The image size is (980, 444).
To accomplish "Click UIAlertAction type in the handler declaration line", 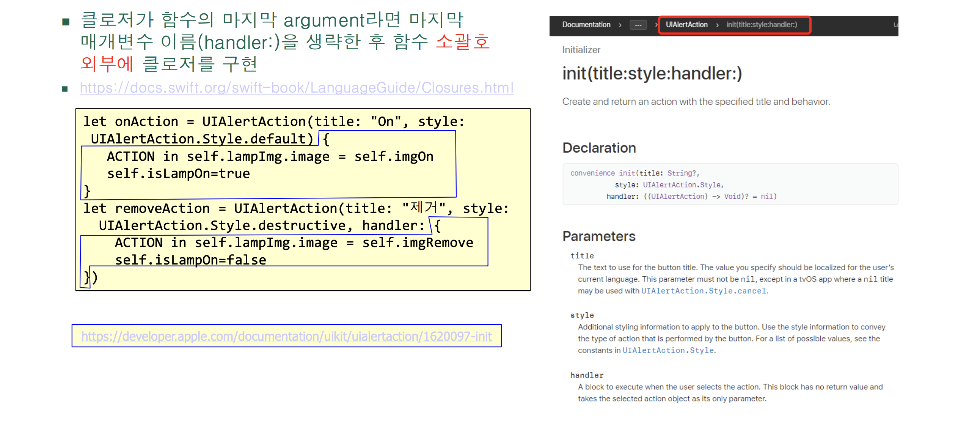I will (x=678, y=197).
